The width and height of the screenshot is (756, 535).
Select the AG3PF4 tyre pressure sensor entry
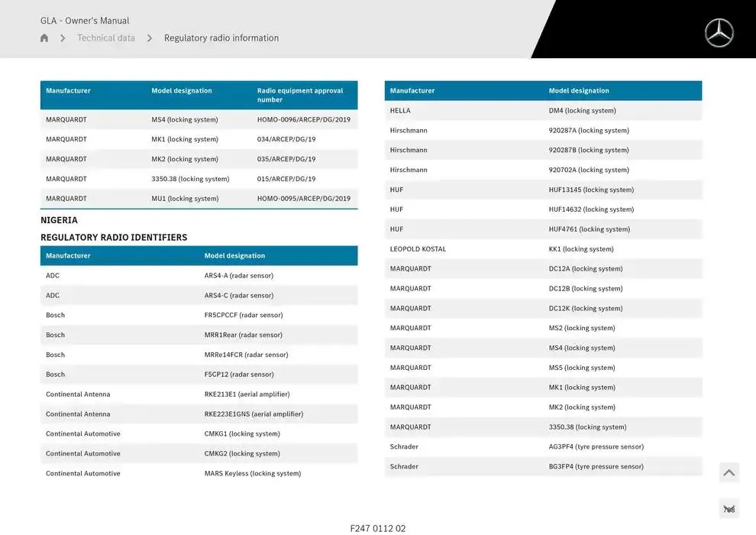[596, 447]
